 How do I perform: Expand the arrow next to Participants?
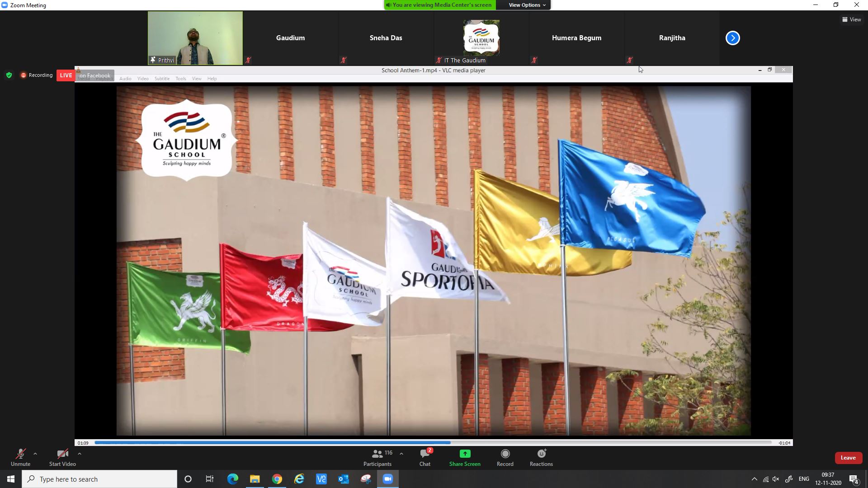point(401,454)
